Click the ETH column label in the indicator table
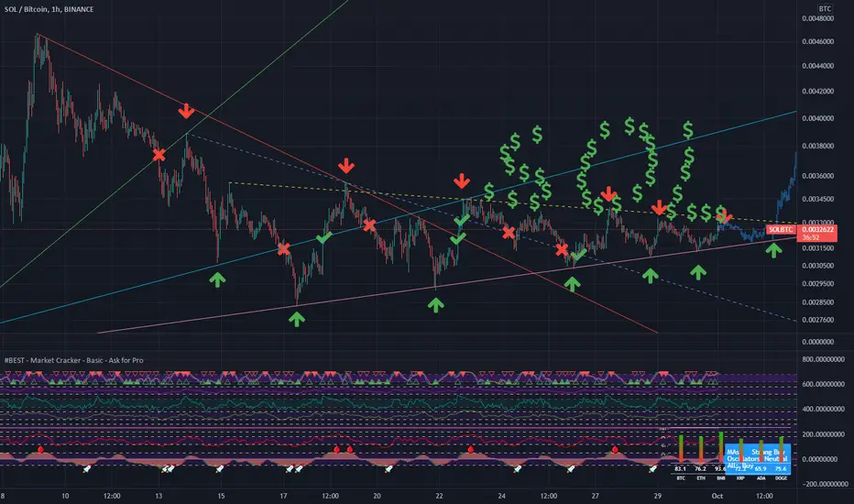This screenshot has width=854, height=504. pos(701,478)
